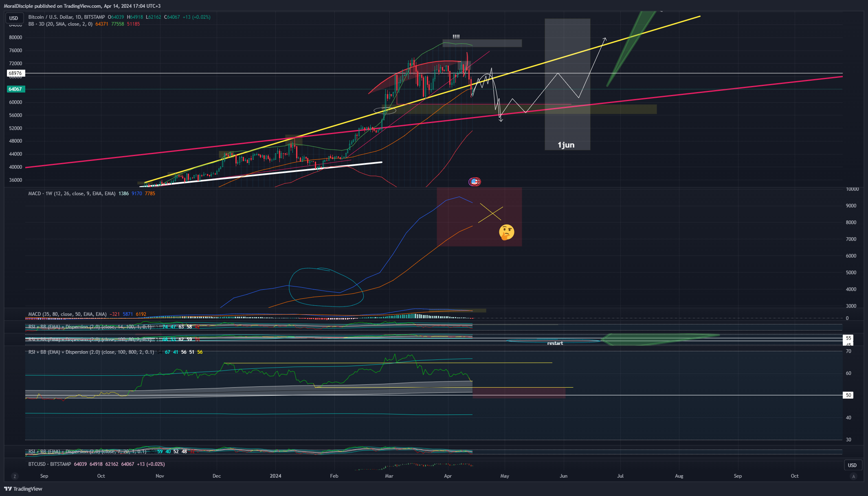This screenshot has height=496, width=868.
Task: Click the '!!!!' text annotation above the candles
Action: (456, 37)
